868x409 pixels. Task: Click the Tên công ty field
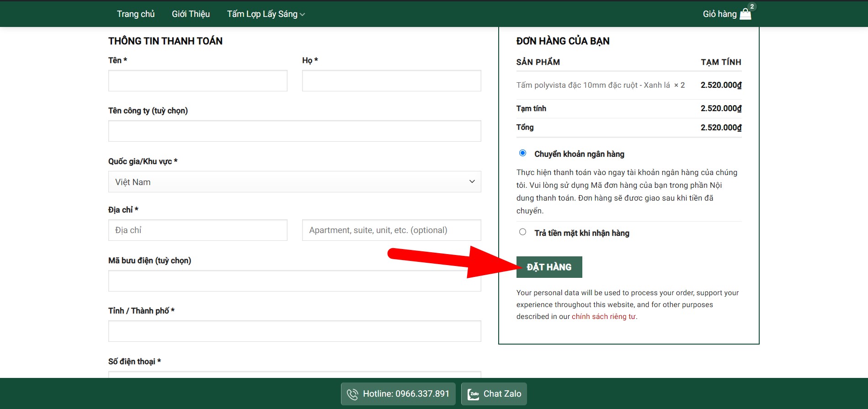(294, 131)
